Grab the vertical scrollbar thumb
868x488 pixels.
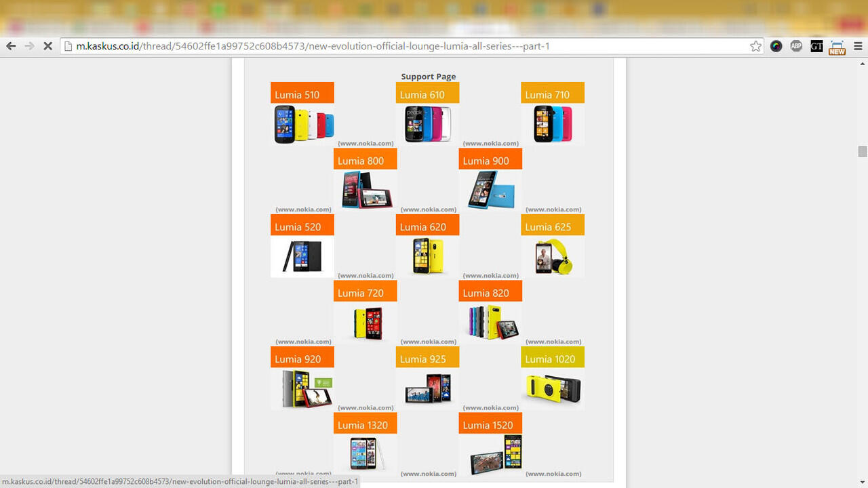[x=862, y=151]
